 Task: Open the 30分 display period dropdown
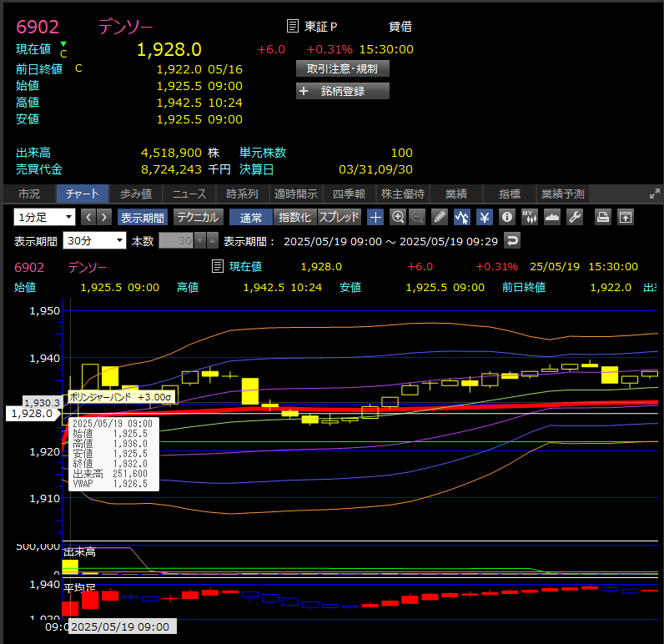[94, 241]
